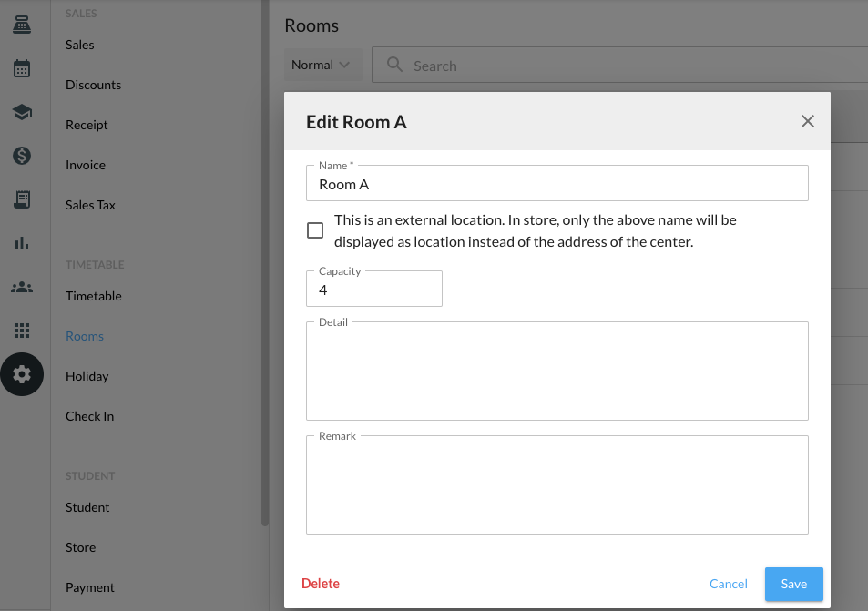Select Rooms in the settings menu

85,336
